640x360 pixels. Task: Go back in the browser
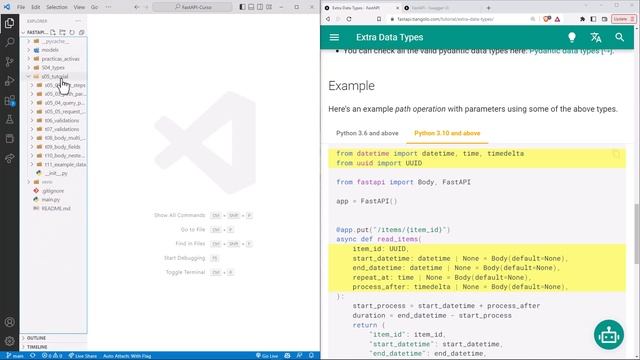click(x=328, y=19)
